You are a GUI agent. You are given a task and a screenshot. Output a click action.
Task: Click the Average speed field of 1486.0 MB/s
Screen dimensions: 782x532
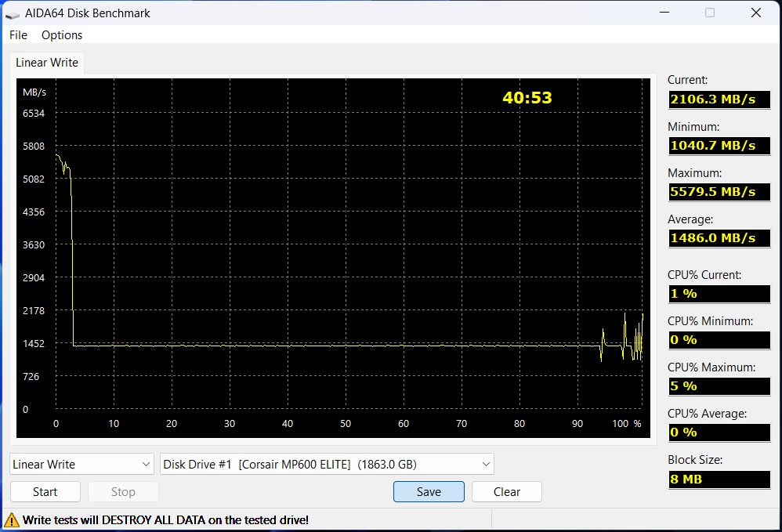click(x=719, y=238)
